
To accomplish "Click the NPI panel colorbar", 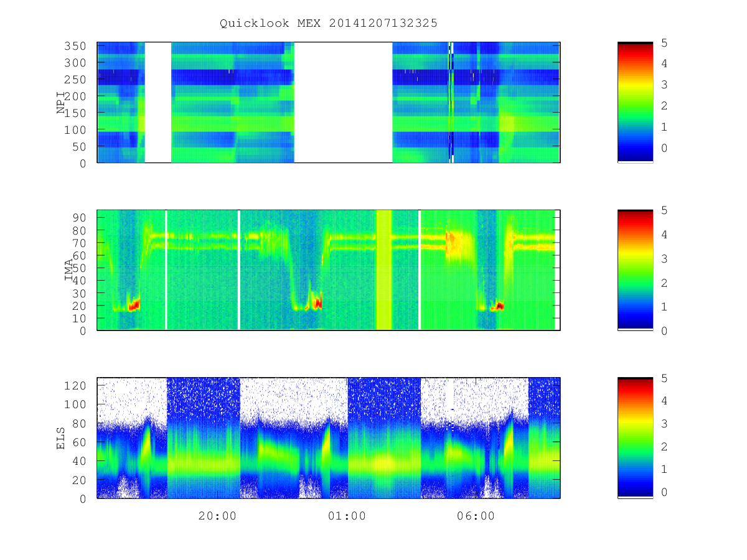I will click(x=635, y=103).
